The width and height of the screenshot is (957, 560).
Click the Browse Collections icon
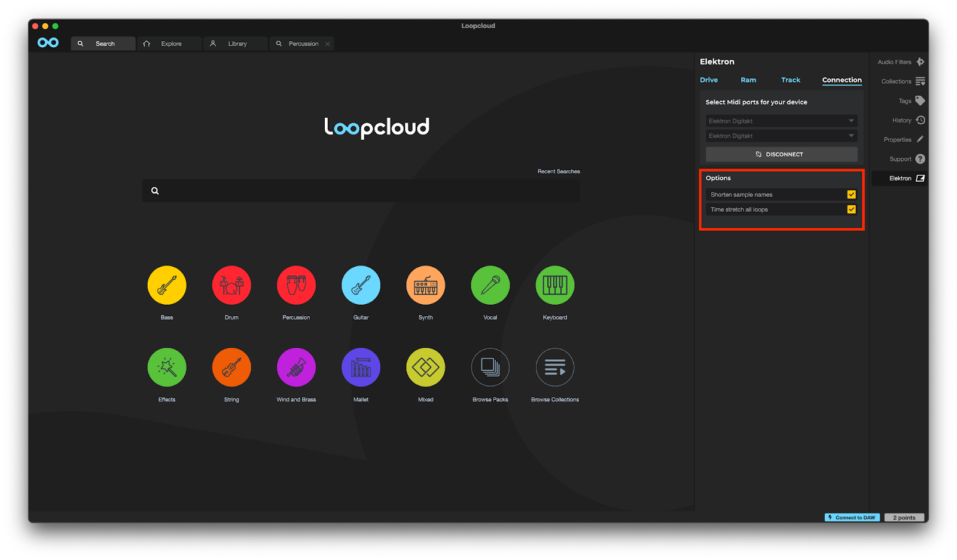[555, 367]
